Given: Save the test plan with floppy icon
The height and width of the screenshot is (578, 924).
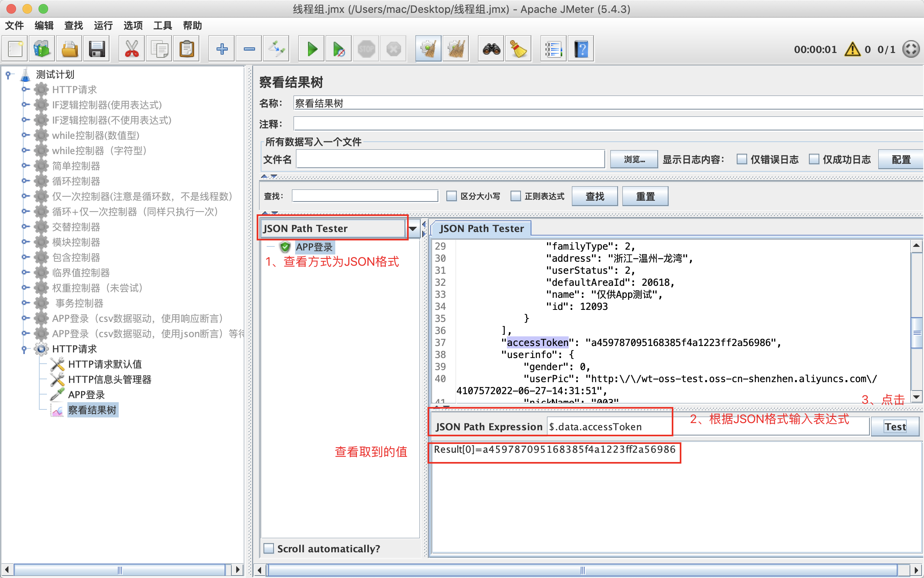Looking at the screenshot, I should click(97, 49).
